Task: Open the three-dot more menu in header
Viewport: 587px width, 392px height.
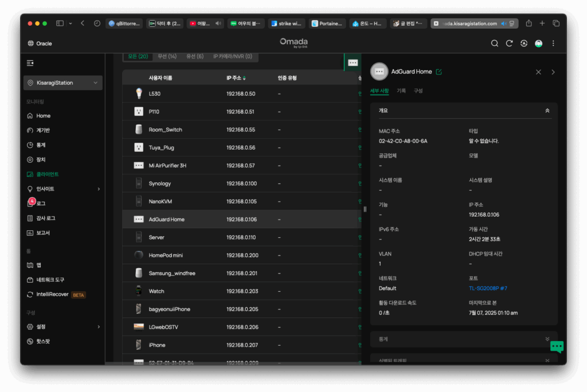Action: (553, 44)
